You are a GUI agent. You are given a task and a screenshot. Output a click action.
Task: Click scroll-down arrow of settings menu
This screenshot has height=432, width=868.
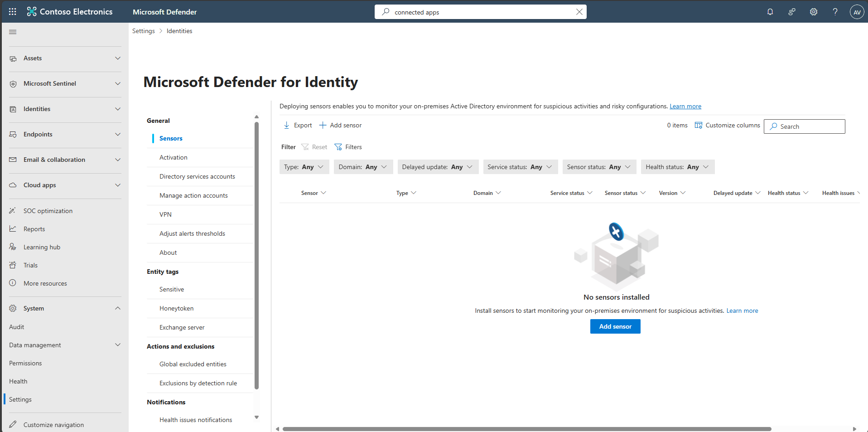(x=256, y=417)
